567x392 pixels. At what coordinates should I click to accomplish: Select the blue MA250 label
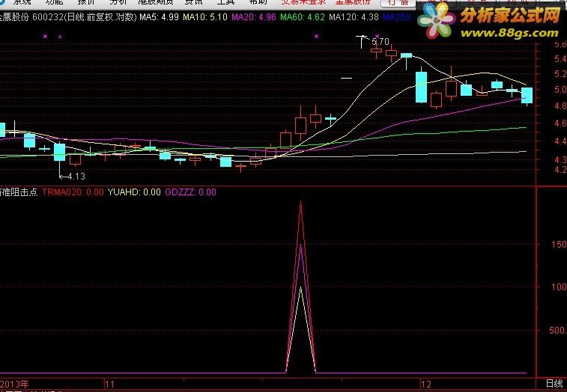click(x=397, y=17)
